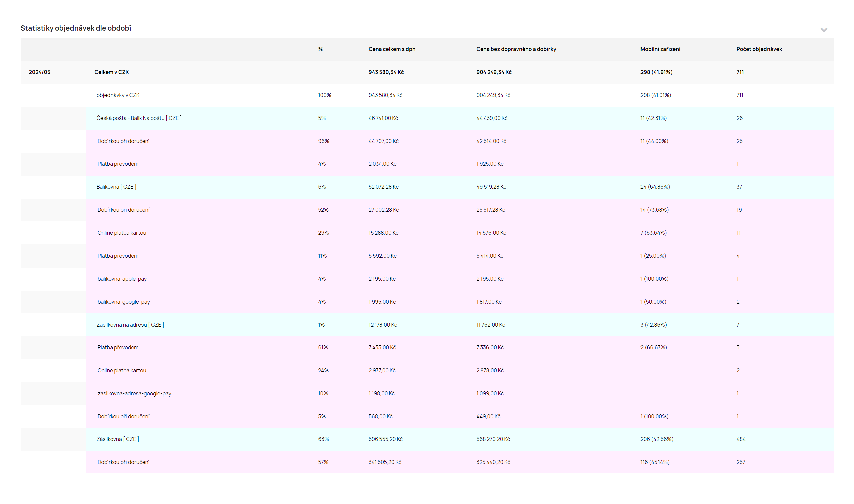The image size is (854, 504).
Task: Click 'Cena celkem s dph' column header
Action: 392,49
